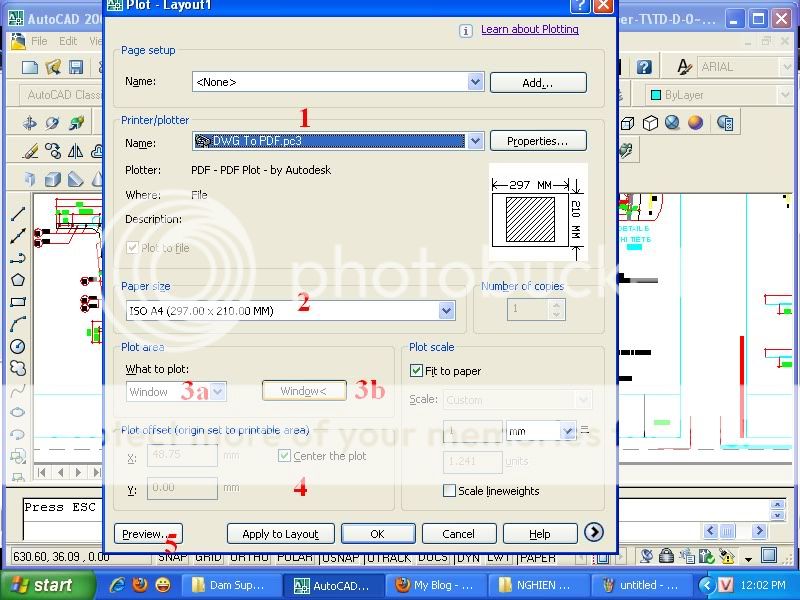Select the Revision Cloud tool
This screenshot has height=600, width=800.
[x=18, y=368]
